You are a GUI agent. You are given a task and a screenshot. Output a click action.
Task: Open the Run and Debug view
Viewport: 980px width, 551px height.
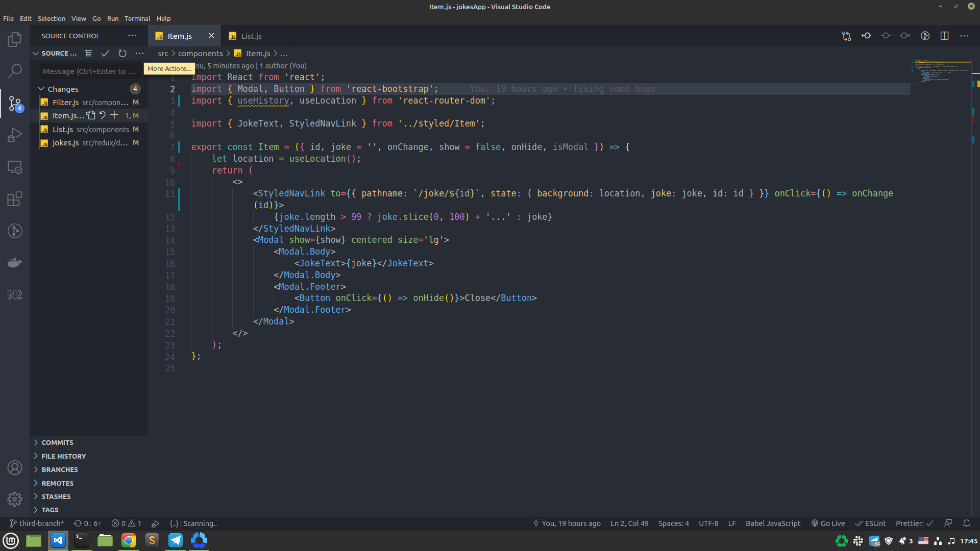pos(15,135)
